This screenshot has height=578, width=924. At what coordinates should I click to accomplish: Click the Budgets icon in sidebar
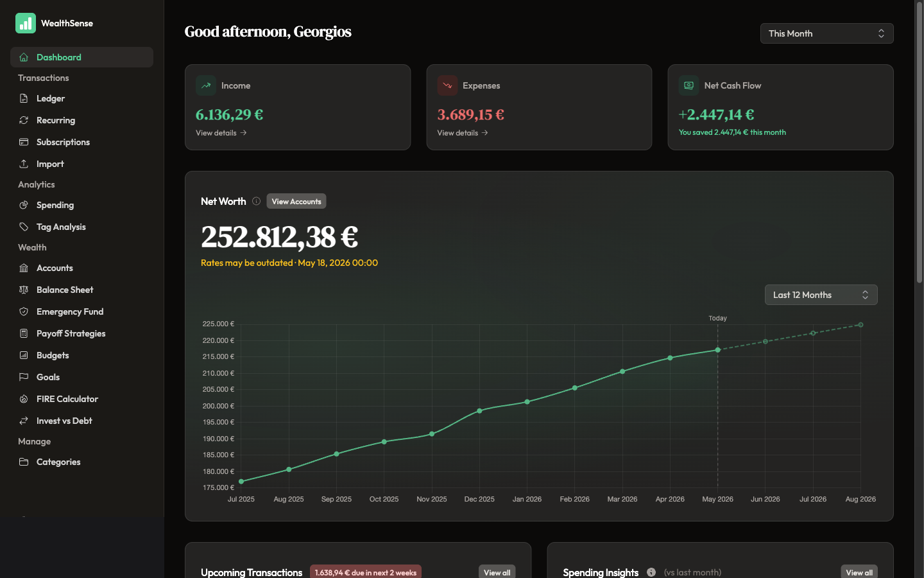point(24,355)
